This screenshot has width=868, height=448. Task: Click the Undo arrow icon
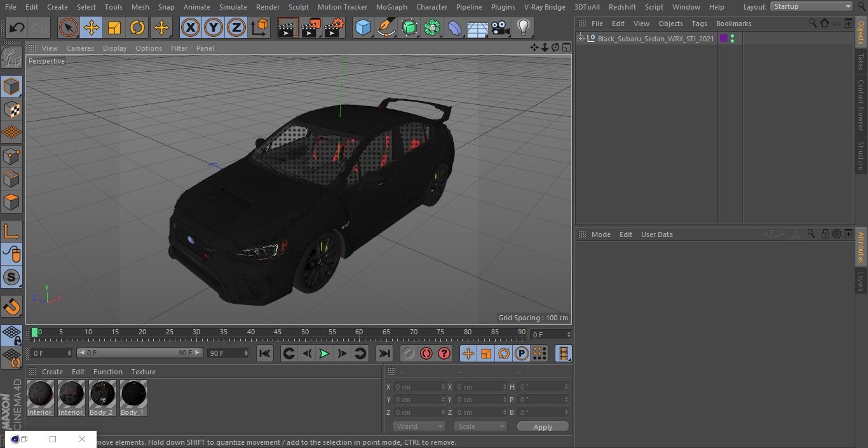point(17,27)
